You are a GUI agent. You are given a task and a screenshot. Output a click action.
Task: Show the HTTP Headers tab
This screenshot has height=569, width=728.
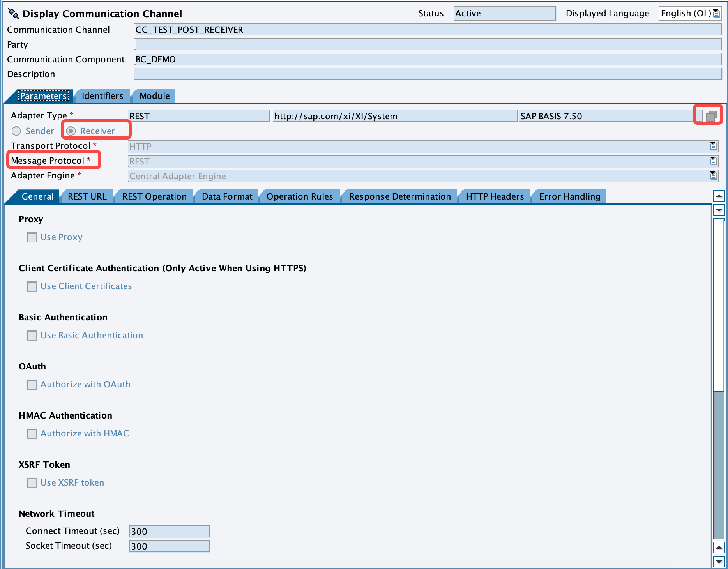[x=495, y=196]
